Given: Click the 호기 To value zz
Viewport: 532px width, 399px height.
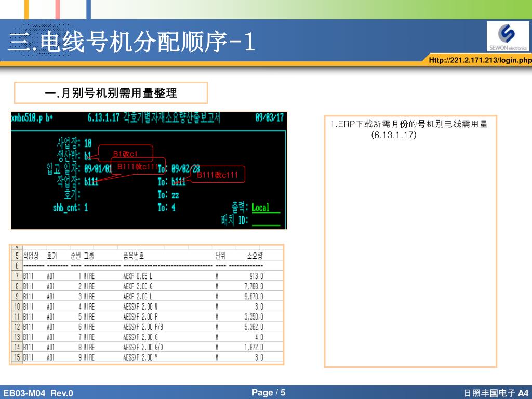Looking at the screenshot, I should [175, 195].
